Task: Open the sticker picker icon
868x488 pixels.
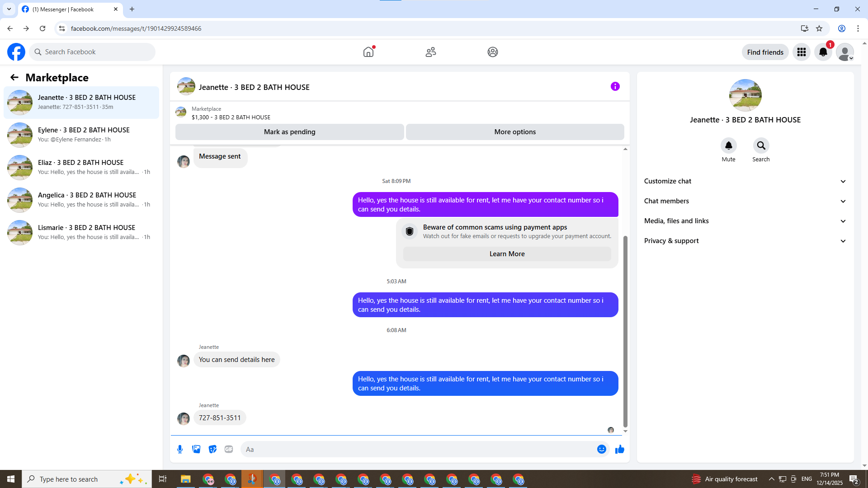Action: pos(212,449)
